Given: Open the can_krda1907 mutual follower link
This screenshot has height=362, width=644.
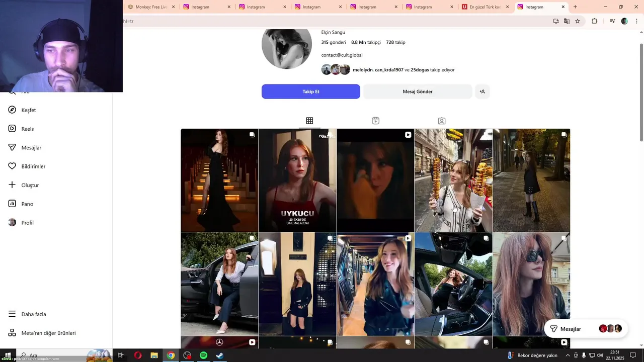Looking at the screenshot, I should [x=389, y=70].
